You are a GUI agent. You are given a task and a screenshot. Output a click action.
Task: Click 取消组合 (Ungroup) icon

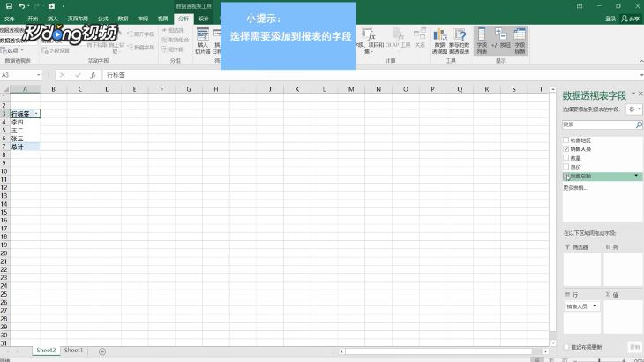[x=176, y=40]
